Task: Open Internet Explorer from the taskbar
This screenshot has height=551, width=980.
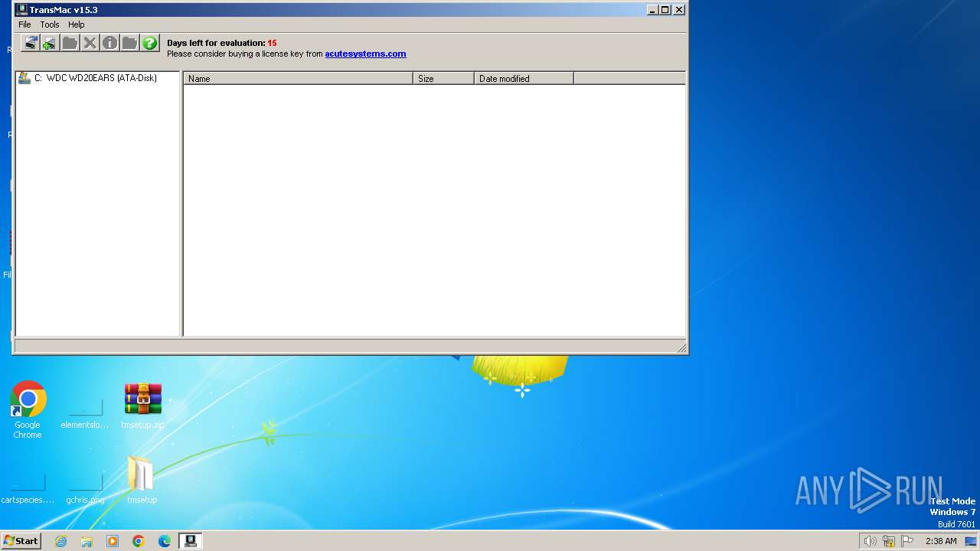Action: click(60, 541)
